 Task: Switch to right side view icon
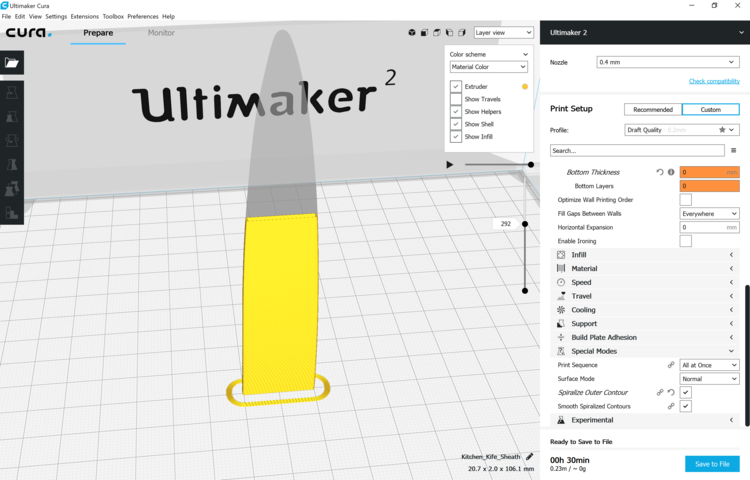[462, 33]
